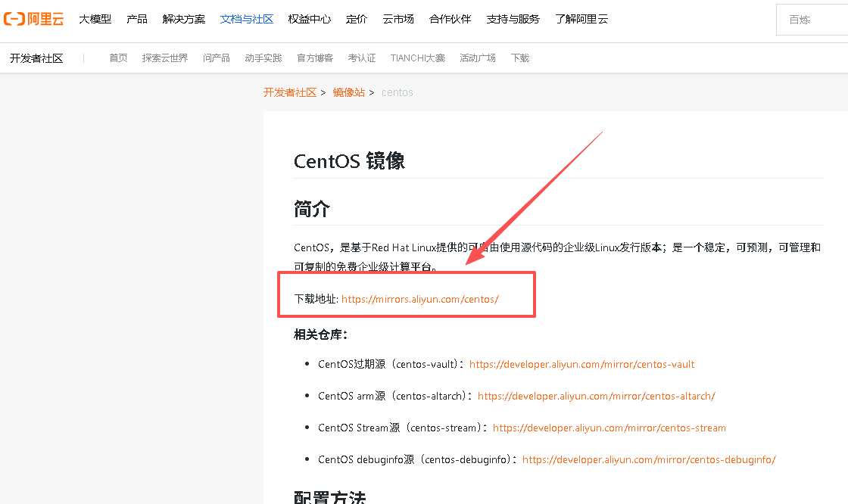The image size is (848, 504).
Task: Click the CentOS过期源 list item text
Action: 391,365
